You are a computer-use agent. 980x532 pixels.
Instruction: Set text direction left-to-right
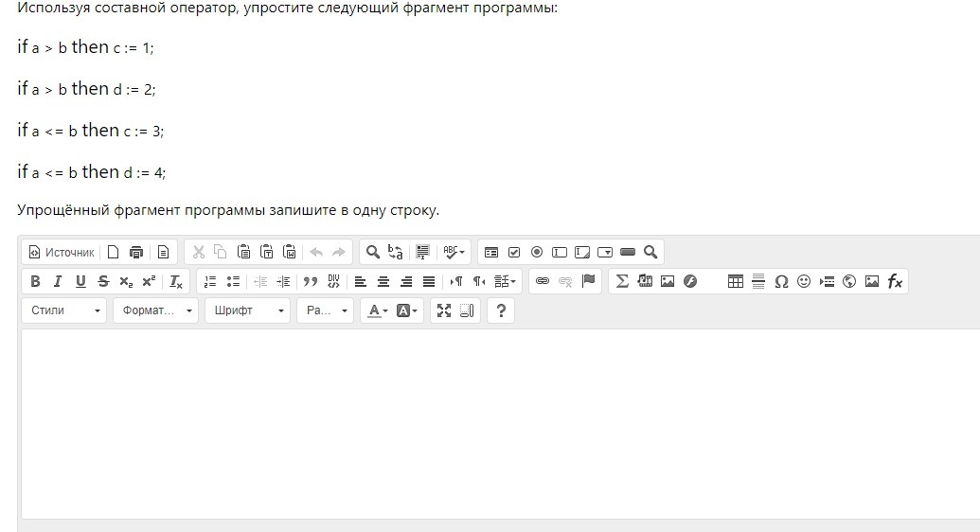pyautogui.click(x=456, y=281)
